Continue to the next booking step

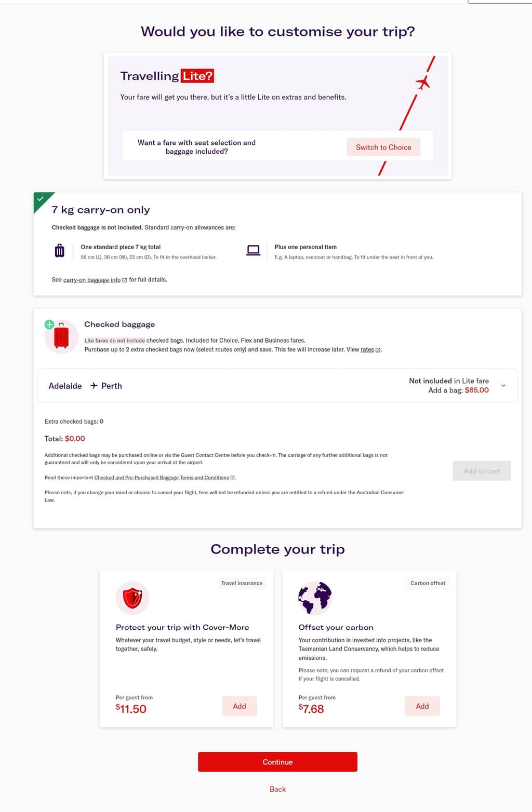point(277,762)
